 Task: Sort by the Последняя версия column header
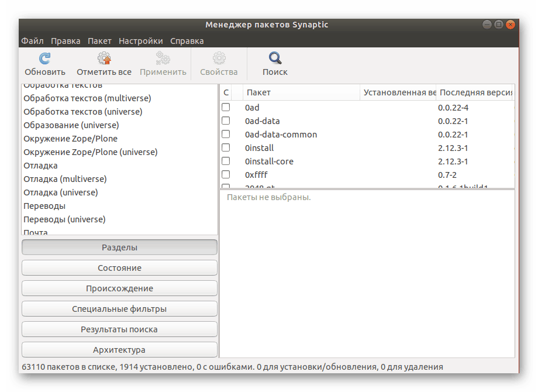pos(474,92)
